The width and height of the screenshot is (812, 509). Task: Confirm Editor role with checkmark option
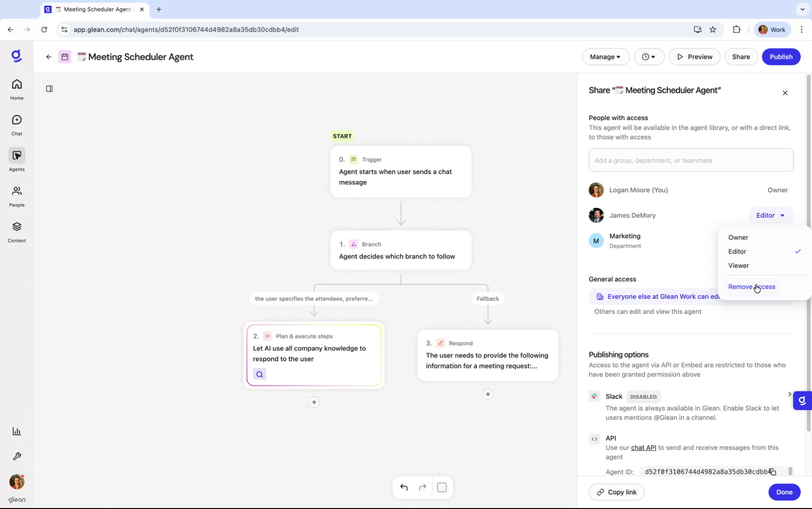pyautogui.click(x=737, y=251)
